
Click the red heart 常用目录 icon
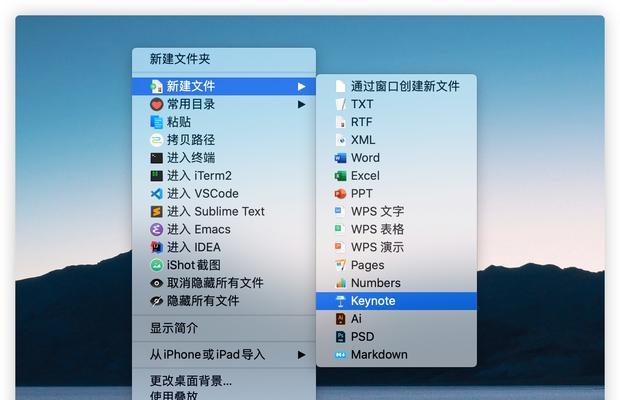[157, 104]
